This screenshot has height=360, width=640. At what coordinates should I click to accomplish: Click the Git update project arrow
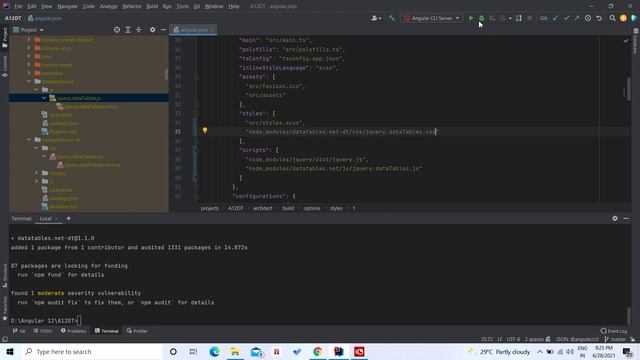(x=555, y=18)
